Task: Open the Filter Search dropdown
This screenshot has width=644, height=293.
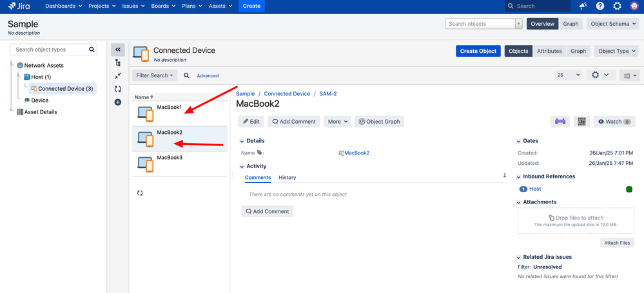Action: pyautogui.click(x=155, y=75)
